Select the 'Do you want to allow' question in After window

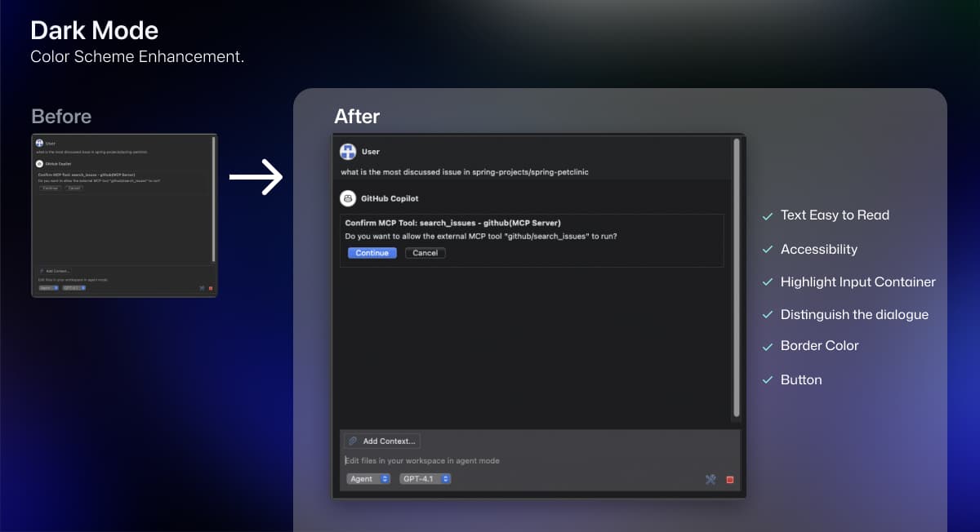pos(481,237)
